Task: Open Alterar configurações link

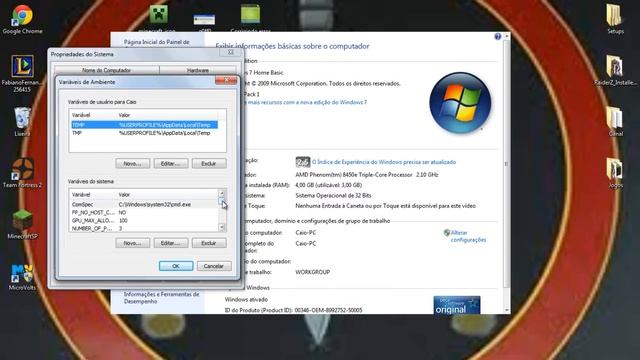Action: point(468,236)
